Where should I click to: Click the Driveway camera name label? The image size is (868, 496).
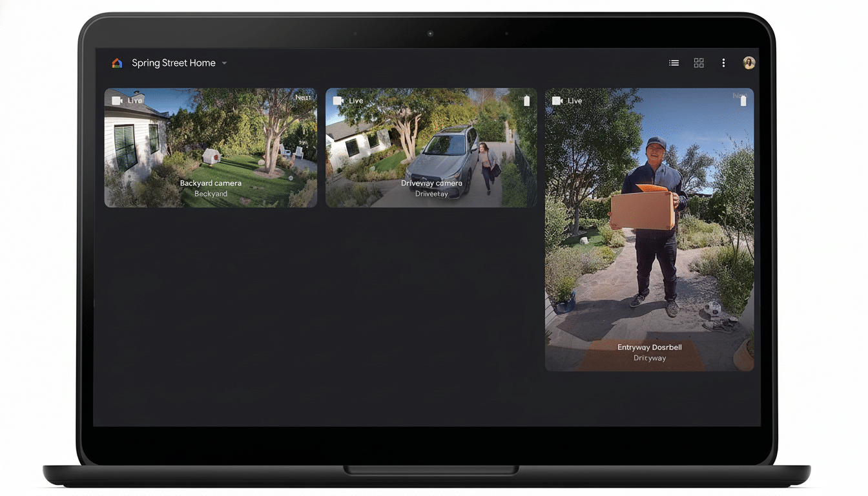[431, 183]
